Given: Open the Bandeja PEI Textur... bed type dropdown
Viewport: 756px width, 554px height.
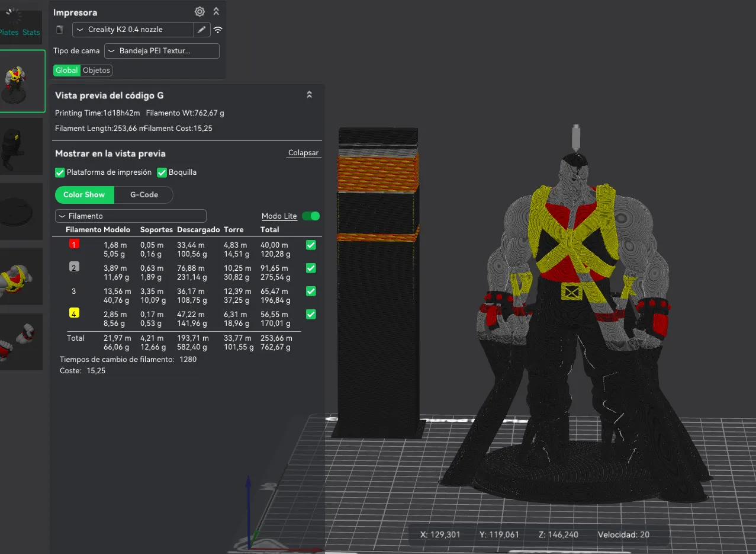Looking at the screenshot, I should click(x=162, y=51).
